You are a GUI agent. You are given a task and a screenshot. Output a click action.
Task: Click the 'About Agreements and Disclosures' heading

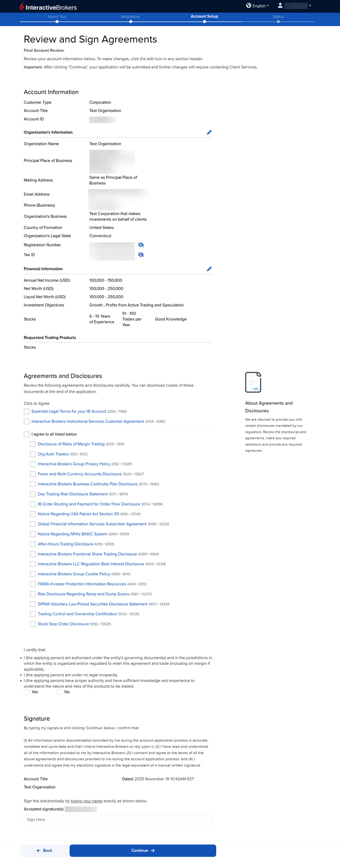click(x=269, y=407)
